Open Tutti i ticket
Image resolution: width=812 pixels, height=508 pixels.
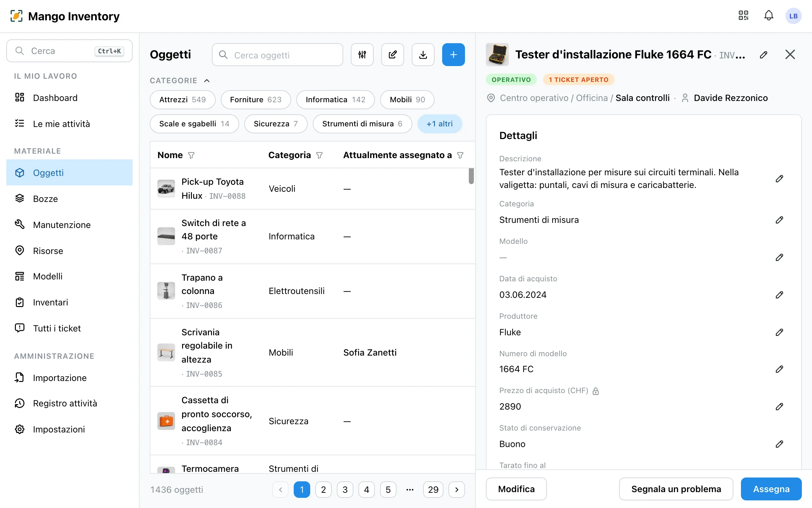pyautogui.click(x=69, y=328)
